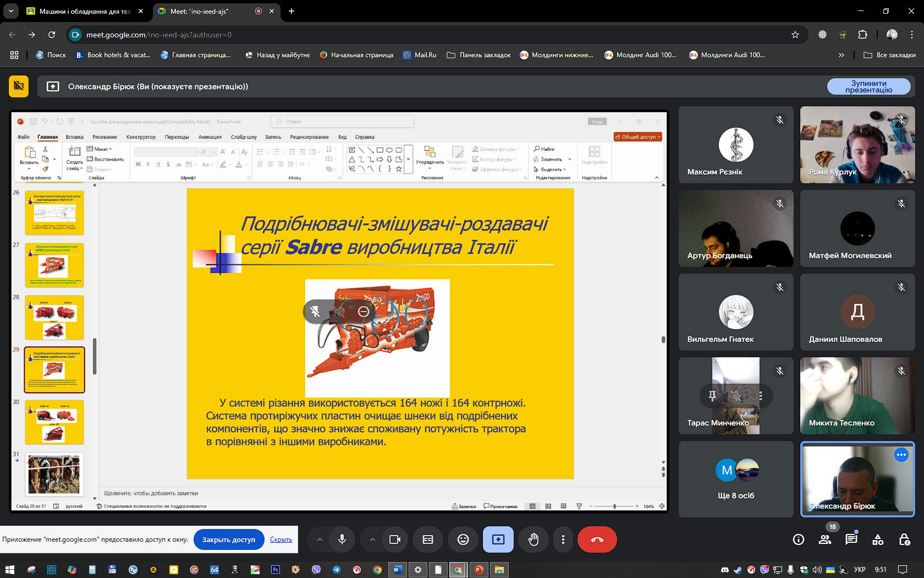
Task: Start slideshow from status bar icon
Action: click(x=579, y=506)
